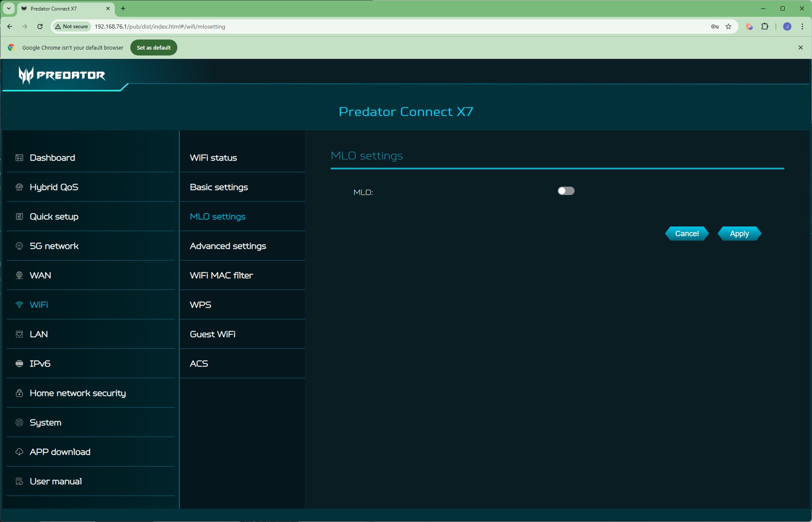
Task: Click the APP download cloud icon
Action: point(19,452)
